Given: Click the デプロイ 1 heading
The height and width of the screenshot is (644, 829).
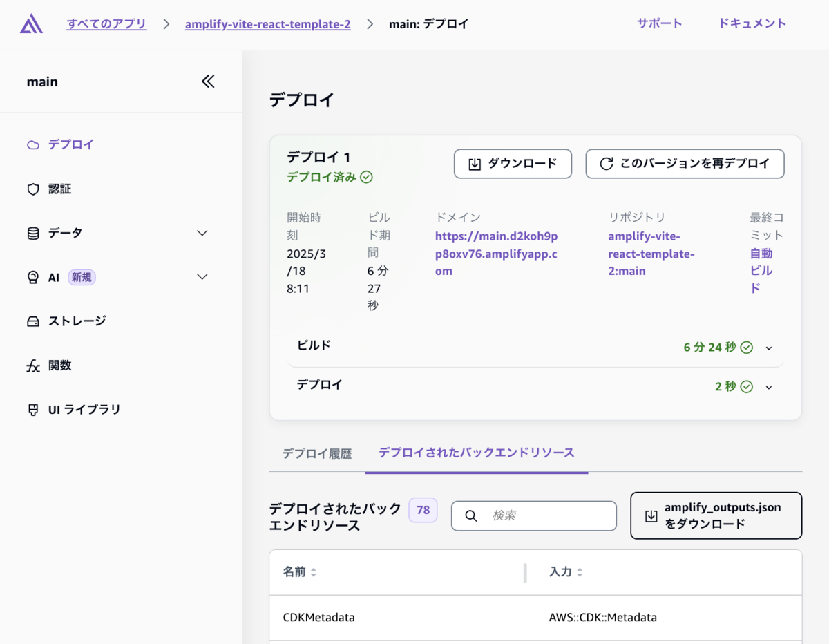Looking at the screenshot, I should 318,157.
